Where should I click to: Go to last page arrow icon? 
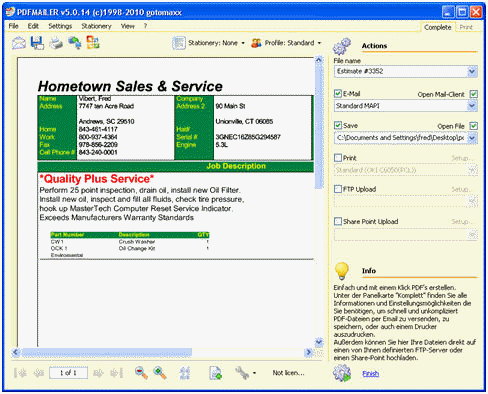117,373
